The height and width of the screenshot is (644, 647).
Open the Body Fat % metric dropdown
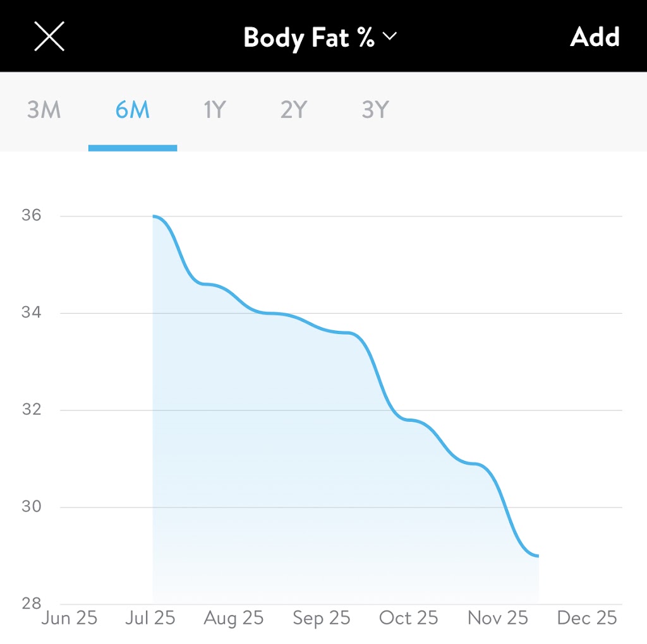(309, 37)
